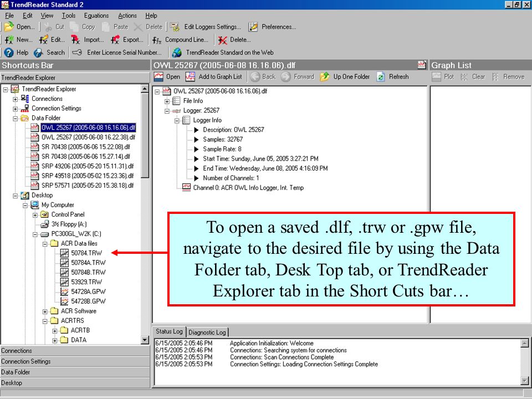Click the Back arrow icon
The image size is (532, 399).
pyautogui.click(x=255, y=76)
